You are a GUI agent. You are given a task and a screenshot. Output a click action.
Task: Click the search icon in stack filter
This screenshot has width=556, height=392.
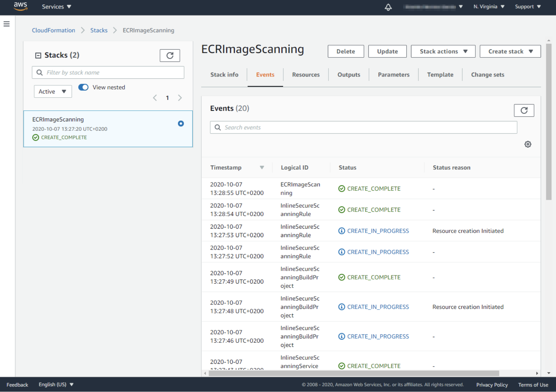point(40,72)
